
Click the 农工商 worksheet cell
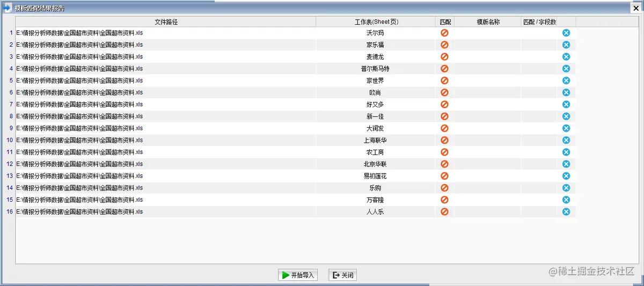click(x=376, y=152)
